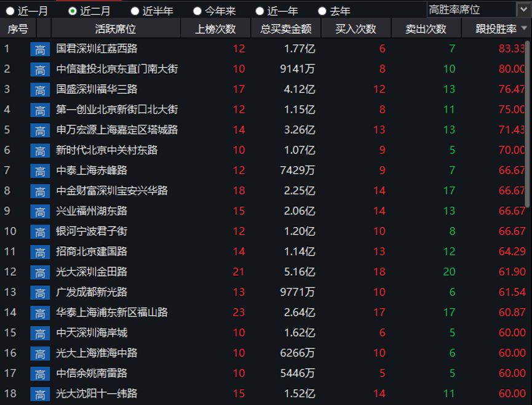Click total amount 4.12亿

pyautogui.click(x=300, y=89)
